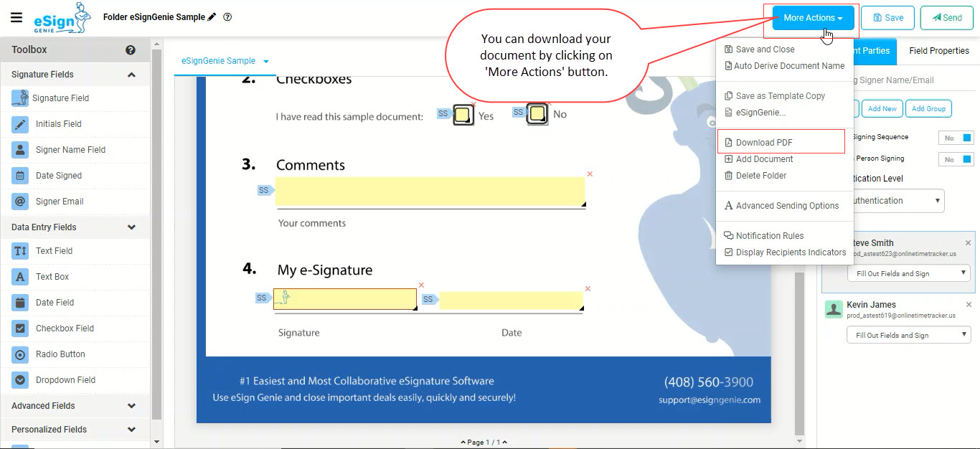Select the Signer Name Field tool
Viewport: 980px width, 449px height.
coord(75,150)
